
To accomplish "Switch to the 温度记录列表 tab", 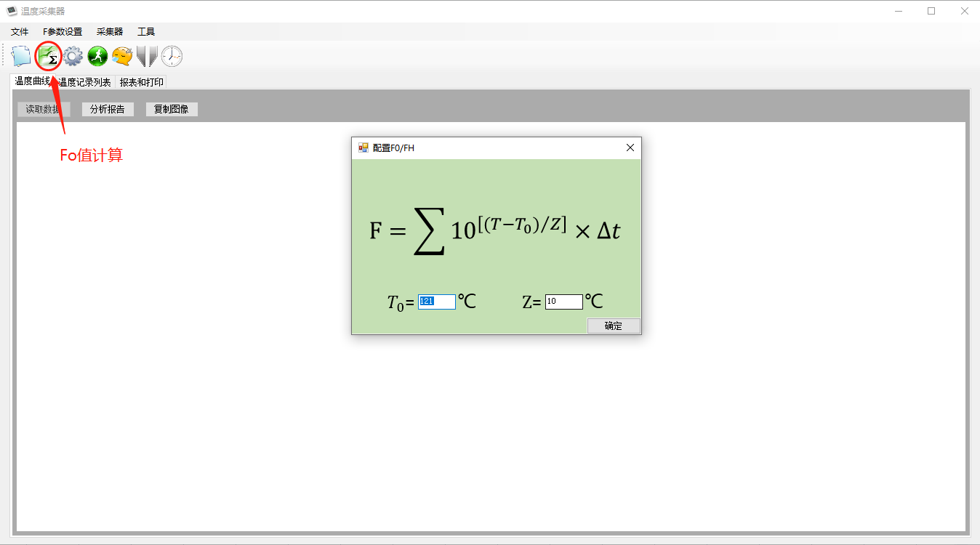I will 85,82.
